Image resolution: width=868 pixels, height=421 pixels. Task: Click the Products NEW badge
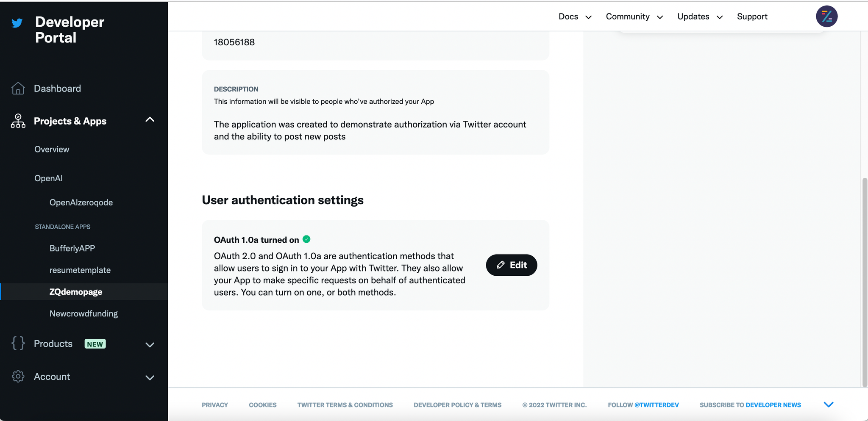[x=95, y=344]
